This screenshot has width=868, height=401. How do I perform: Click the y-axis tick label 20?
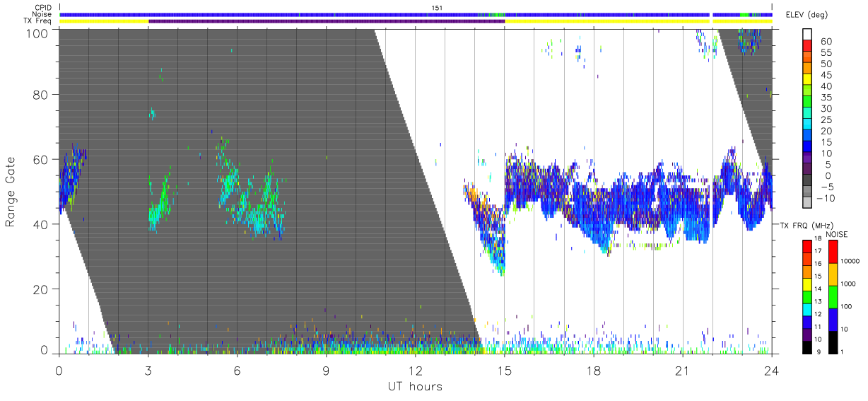tap(41, 289)
